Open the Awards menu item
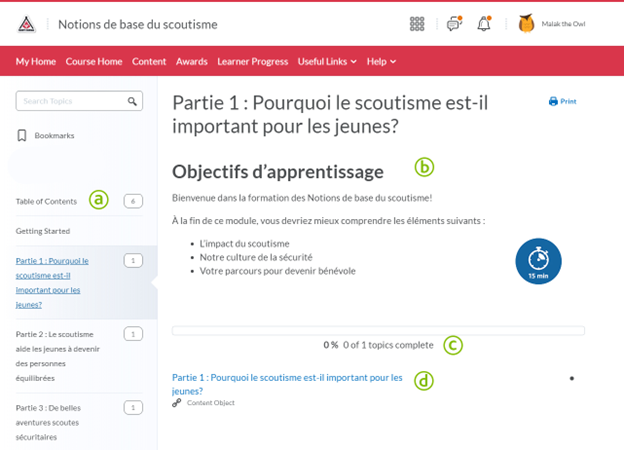The width and height of the screenshot is (624, 450). tap(191, 61)
